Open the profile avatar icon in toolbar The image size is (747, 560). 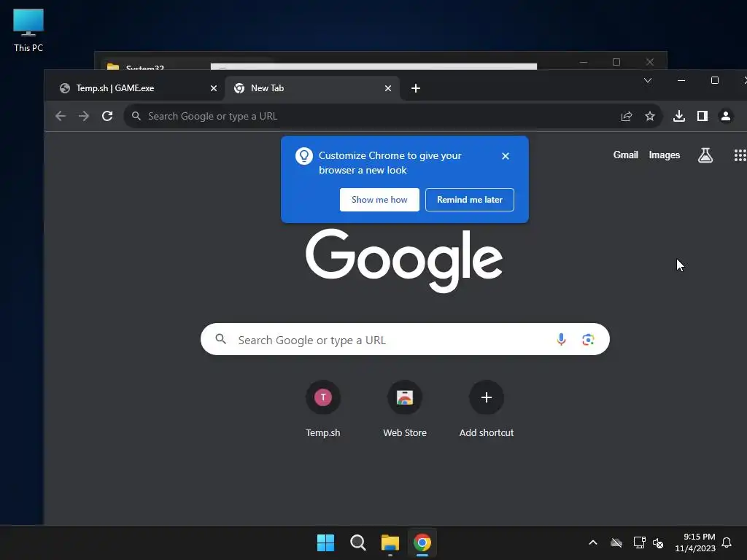pyautogui.click(x=726, y=116)
